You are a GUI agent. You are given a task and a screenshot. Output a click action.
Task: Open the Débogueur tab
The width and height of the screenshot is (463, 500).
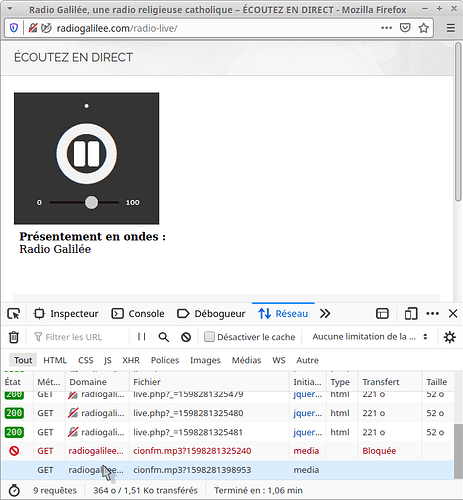coord(211,314)
